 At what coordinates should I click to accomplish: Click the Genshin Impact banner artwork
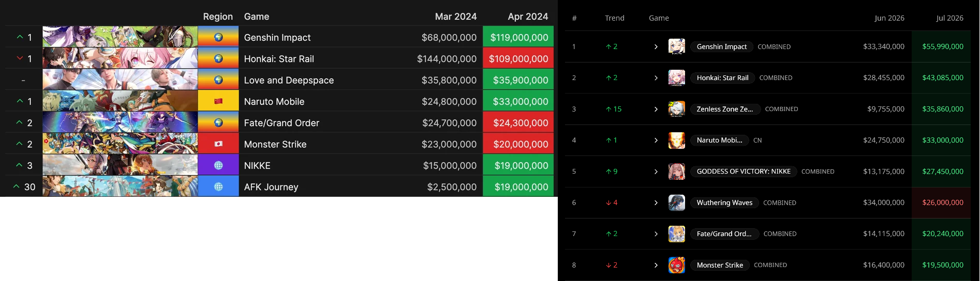(x=120, y=37)
